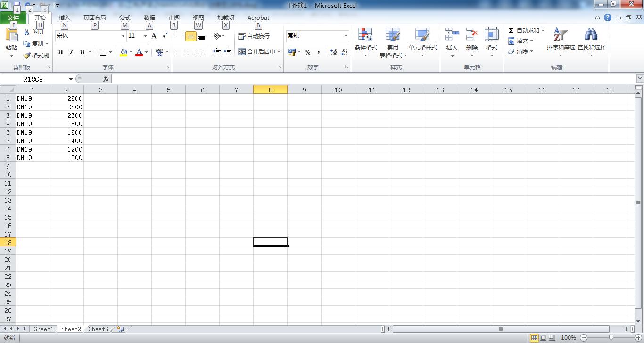Switch to the 公式 ribbon tab

(125, 18)
